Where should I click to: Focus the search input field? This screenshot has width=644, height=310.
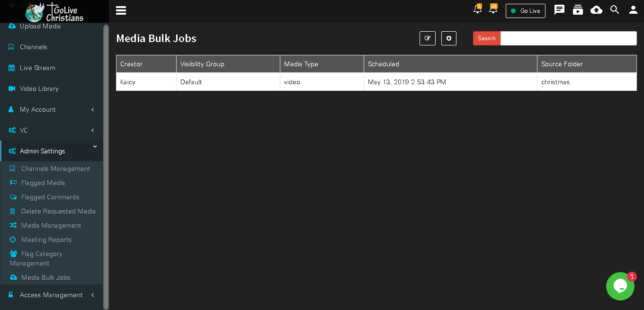pyautogui.click(x=568, y=38)
